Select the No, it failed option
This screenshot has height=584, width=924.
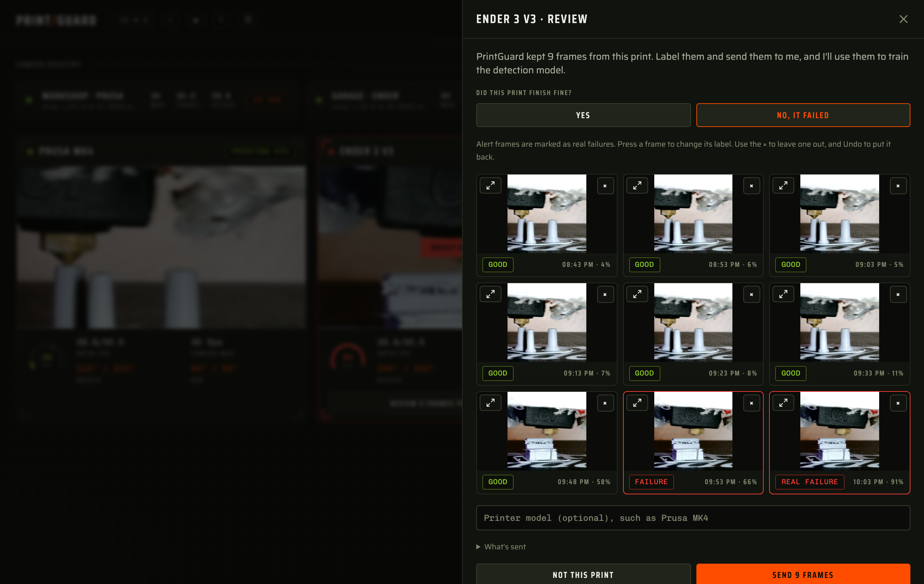pyautogui.click(x=803, y=115)
